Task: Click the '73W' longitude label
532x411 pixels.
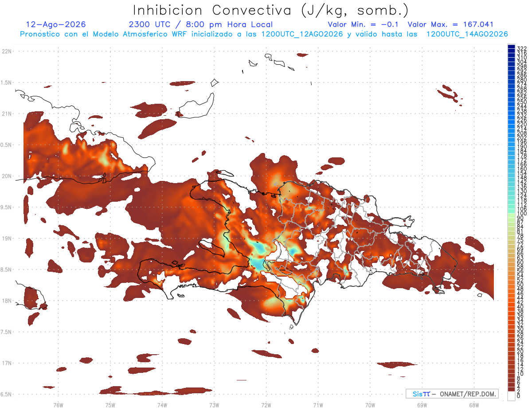Action: coord(214,405)
